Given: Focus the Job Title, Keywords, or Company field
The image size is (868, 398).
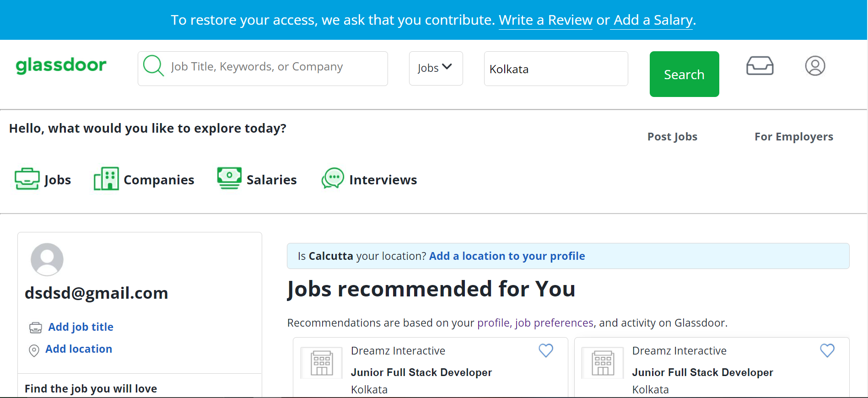Looking at the screenshot, I should pos(263,68).
